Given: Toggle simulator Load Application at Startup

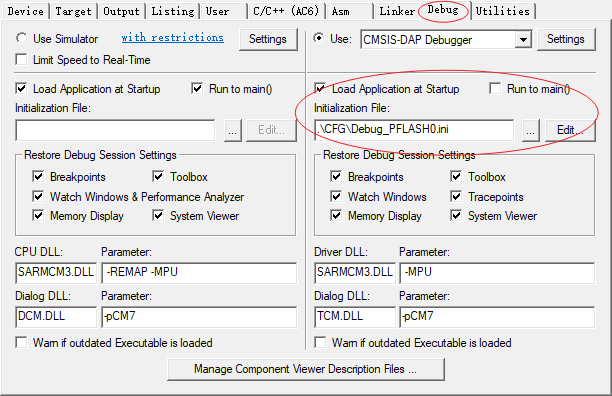Looking at the screenshot, I should 21,88.
